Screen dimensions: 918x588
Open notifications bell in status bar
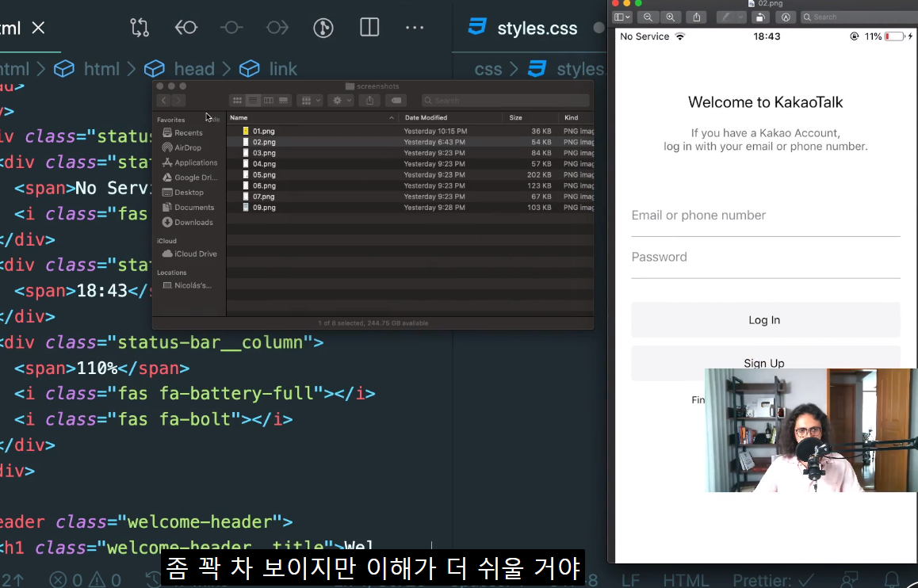point(892,580)
